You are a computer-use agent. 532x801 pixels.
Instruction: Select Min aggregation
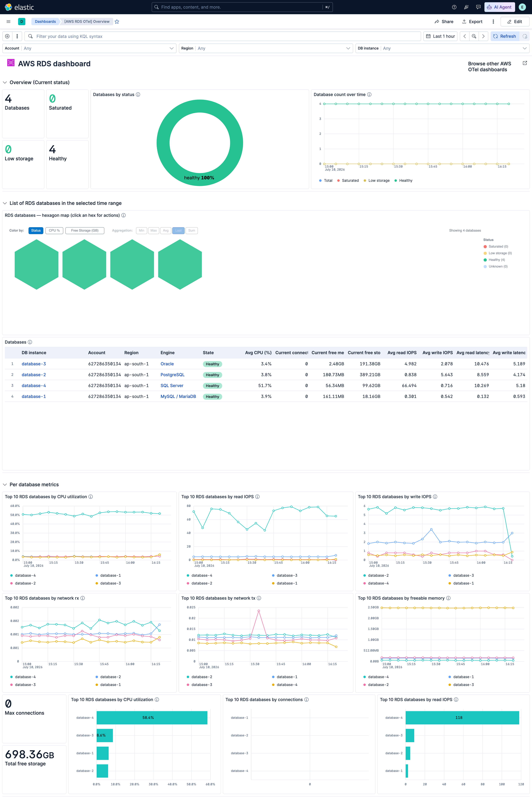click(x=141, y=231)
